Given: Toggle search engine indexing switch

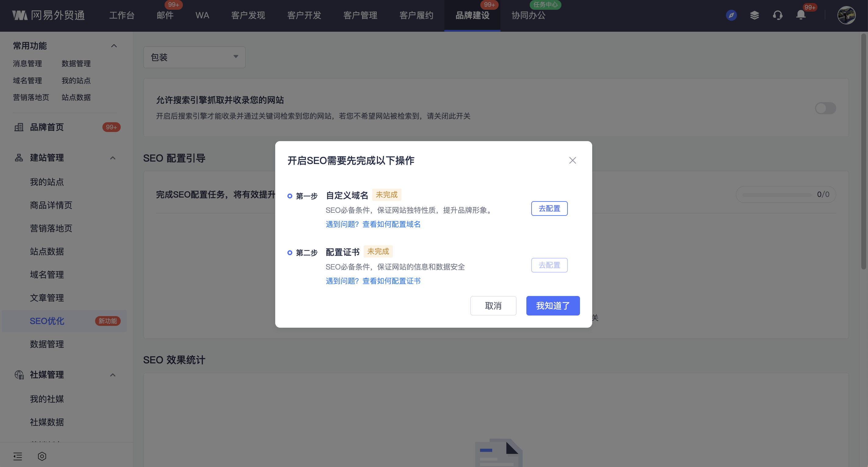Looking at the screenshot, I should [825, 108].
